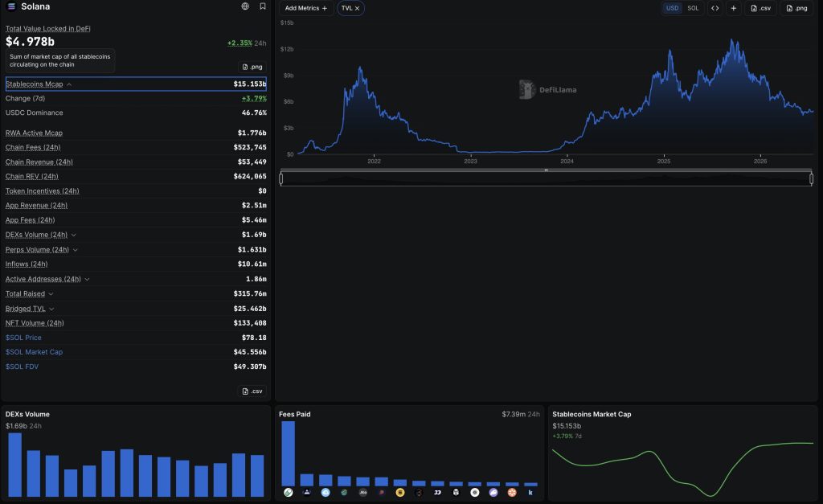
Task: Open the globe website icon beside Solana
Action: pyautogui.click(x=245, y=6)
